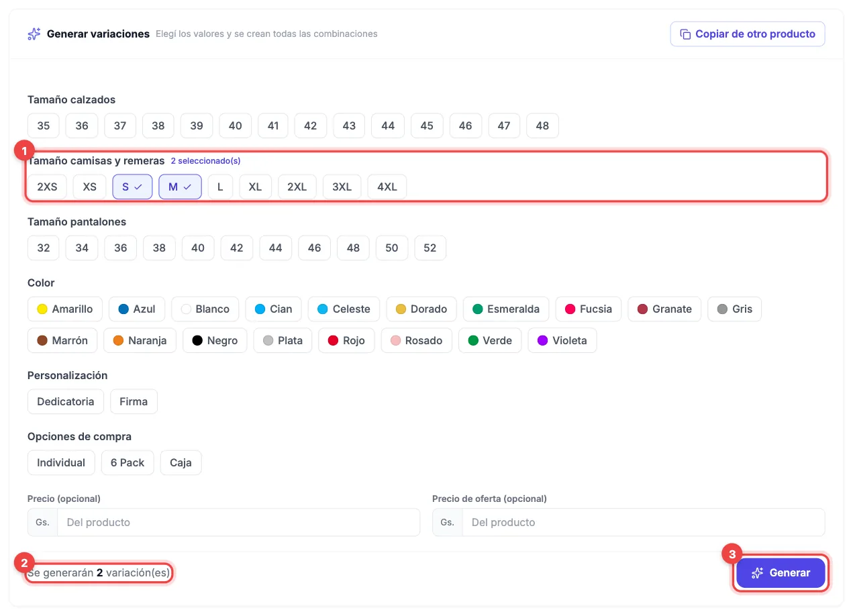
Task: Select shirt size XS
Action: pos(89,187)
